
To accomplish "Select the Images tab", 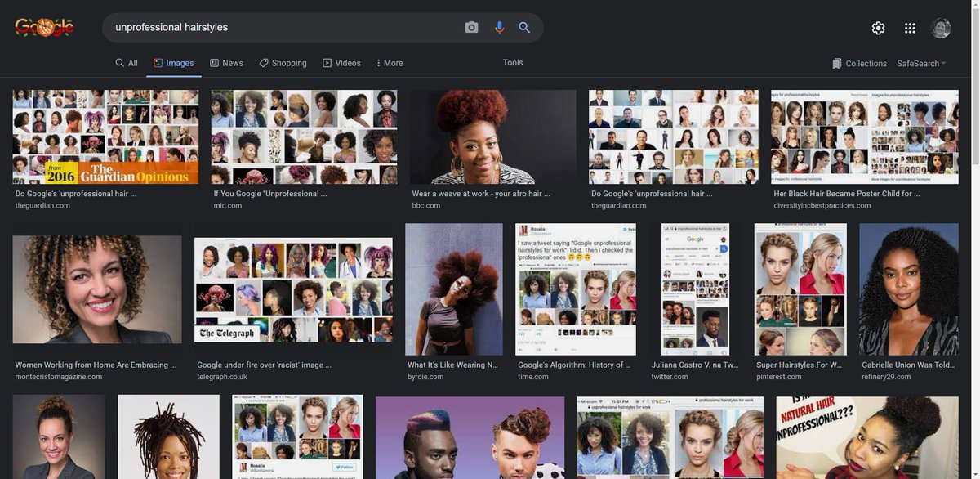I will [x=173, y=63].
